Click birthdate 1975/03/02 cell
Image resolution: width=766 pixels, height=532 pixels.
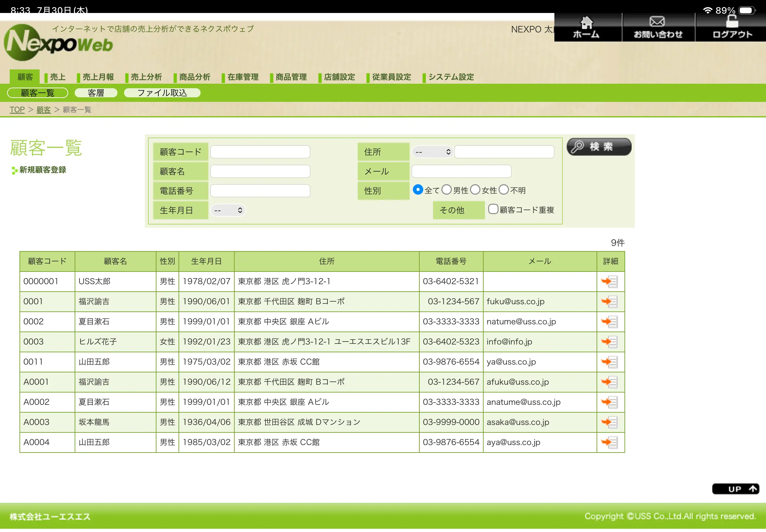(206, 362)
